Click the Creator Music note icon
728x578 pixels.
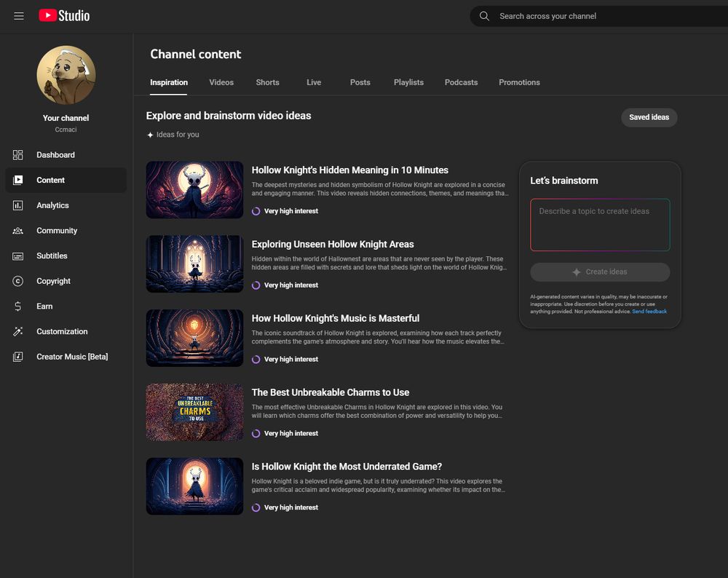point(17,357)
